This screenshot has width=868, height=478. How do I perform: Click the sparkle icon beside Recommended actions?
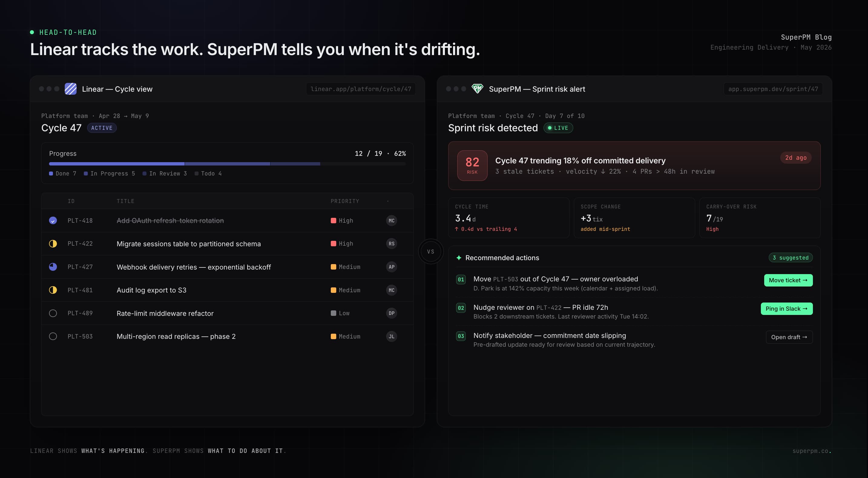click(459, 258)
